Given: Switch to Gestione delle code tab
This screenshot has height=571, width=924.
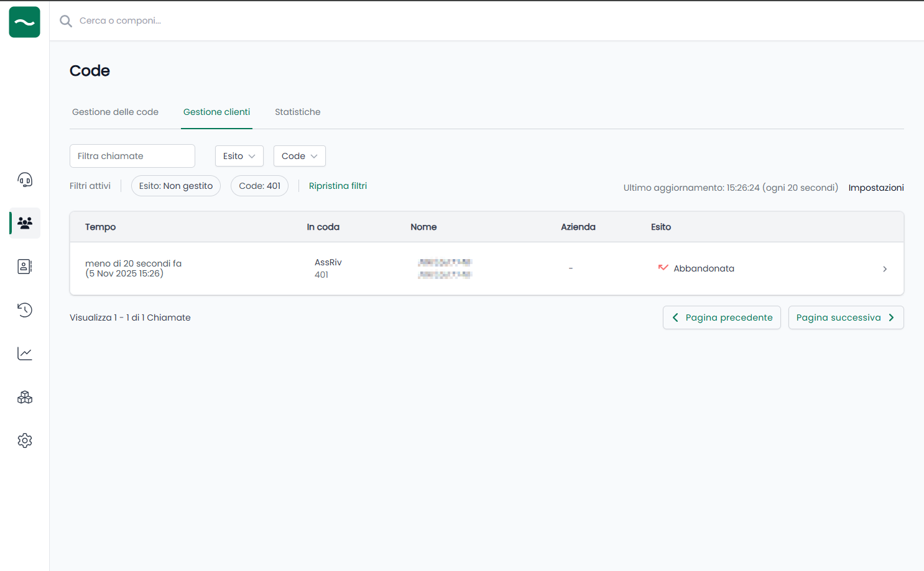Looking at the screenshot, I should tap(115, 112).
